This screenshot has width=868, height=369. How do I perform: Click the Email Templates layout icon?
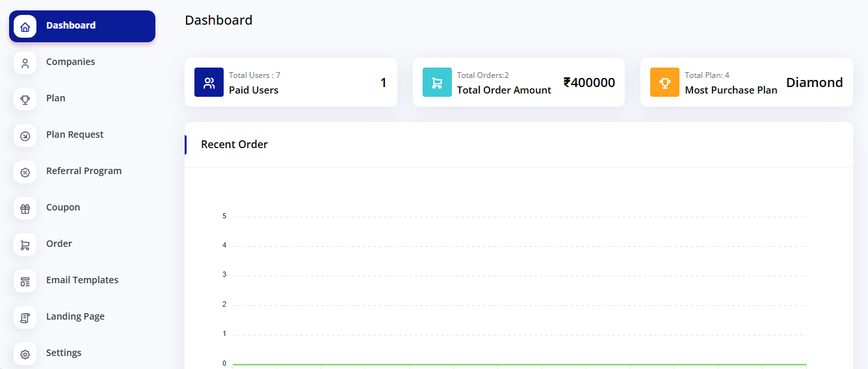coord(25,281)
